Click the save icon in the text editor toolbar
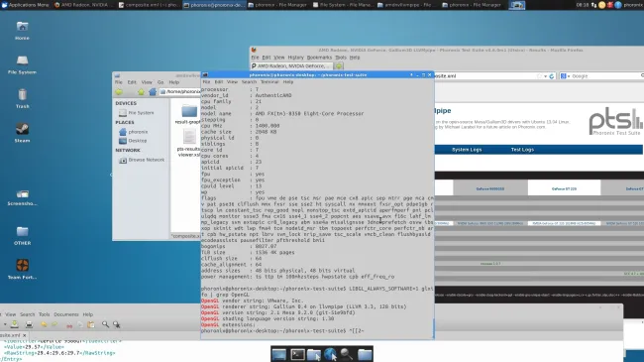Viewport: 644px width, 362px height. (15, 324)
